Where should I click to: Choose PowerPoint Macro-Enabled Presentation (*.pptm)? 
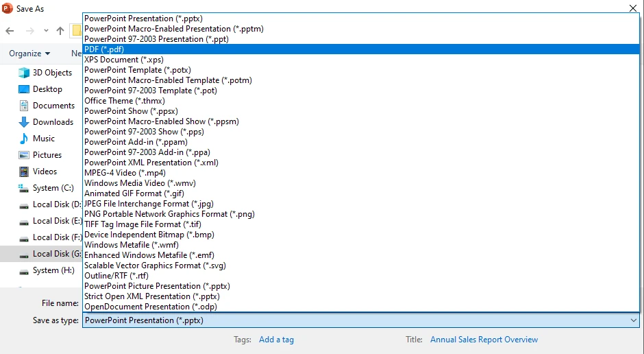[x=361, y=29]
